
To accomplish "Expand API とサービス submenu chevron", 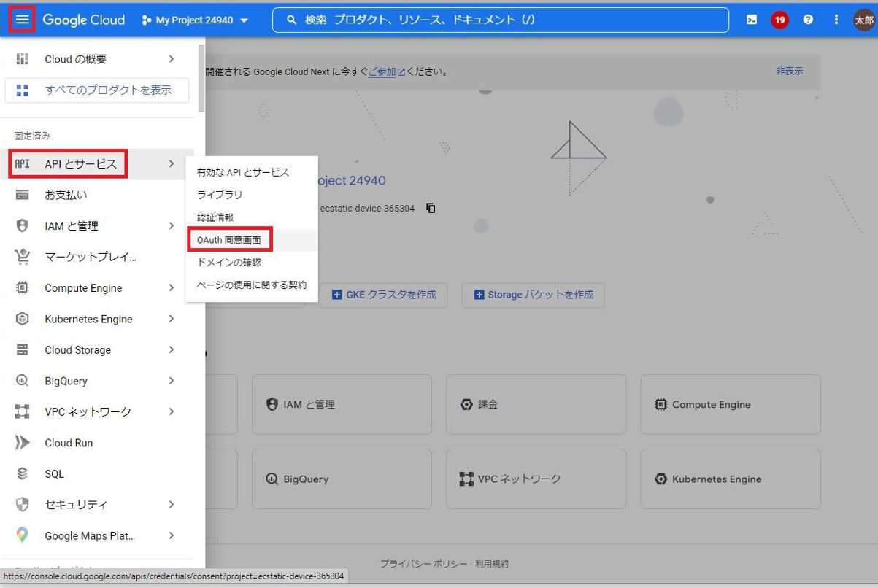I will pyautogui.click(x=172, y=164).
